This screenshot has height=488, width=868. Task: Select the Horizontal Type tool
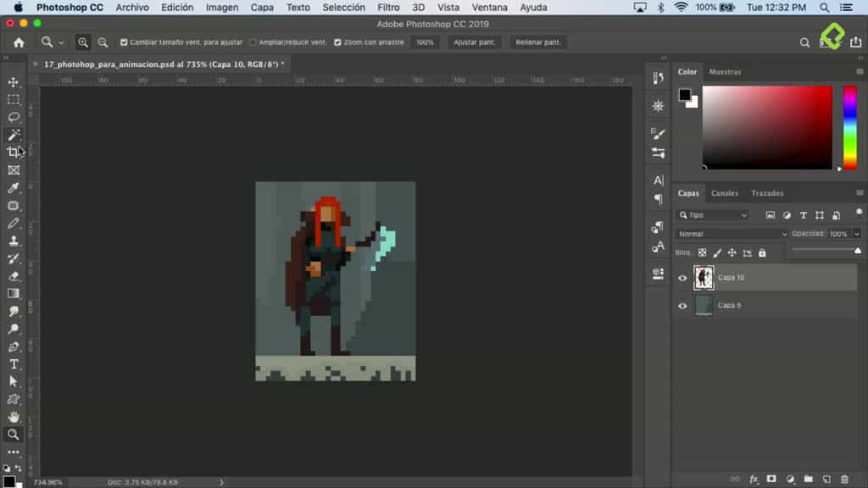tap(14, 364)
